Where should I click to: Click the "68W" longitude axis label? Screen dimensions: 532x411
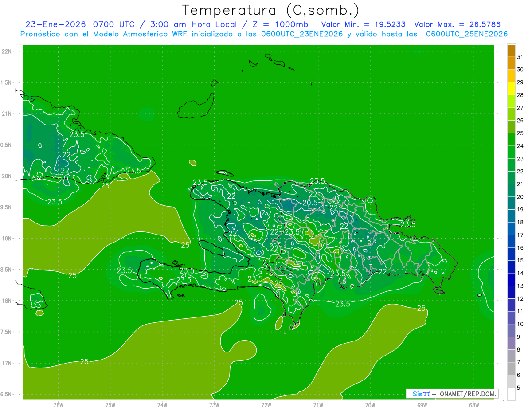click(x=474, y=405)
